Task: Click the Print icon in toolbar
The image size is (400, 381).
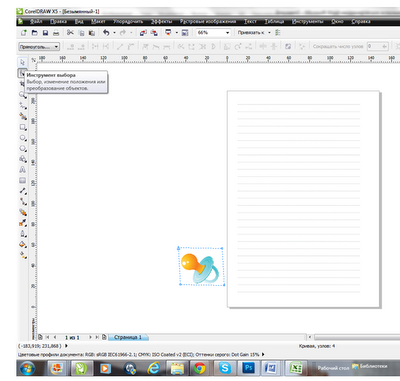Action: (x=56, y=33)
